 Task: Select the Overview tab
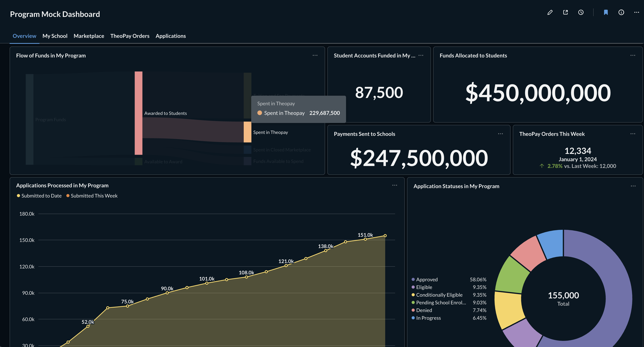click(x=24, y=36)
